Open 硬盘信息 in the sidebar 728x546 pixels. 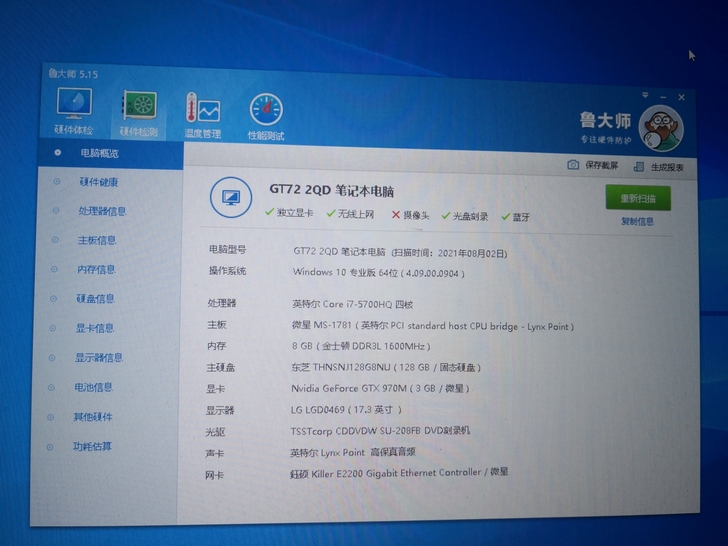coord(95,299)
